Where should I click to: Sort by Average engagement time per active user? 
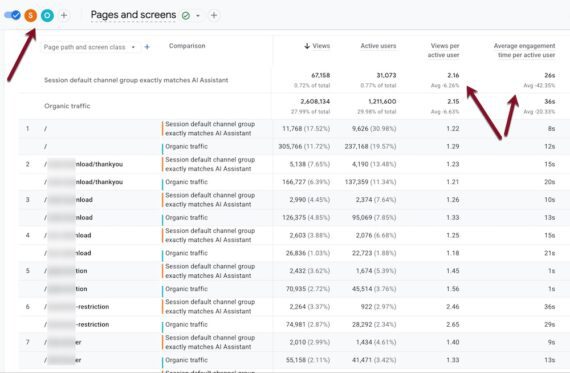524,50
